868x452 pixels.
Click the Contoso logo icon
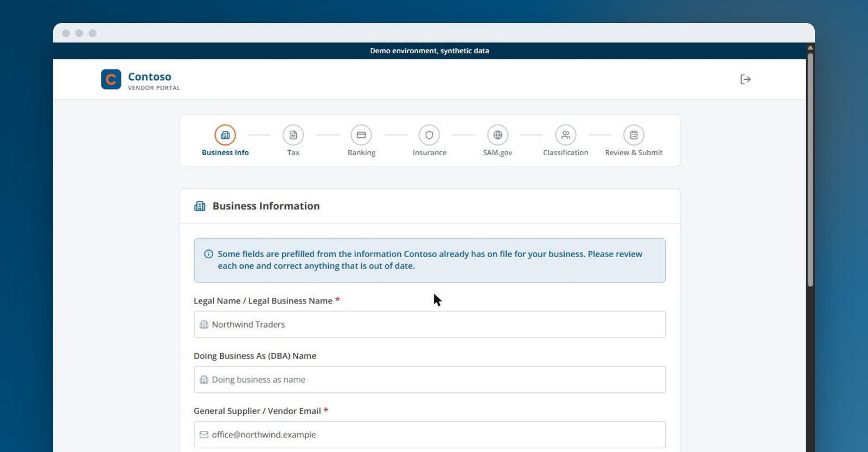pyautogui.click(x=111, y=79)
